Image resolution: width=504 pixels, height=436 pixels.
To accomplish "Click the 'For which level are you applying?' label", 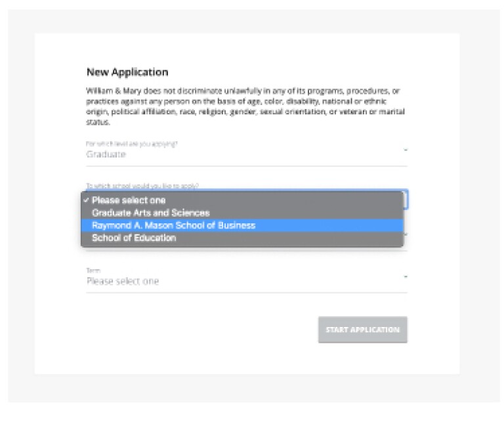I will [132, 143].
